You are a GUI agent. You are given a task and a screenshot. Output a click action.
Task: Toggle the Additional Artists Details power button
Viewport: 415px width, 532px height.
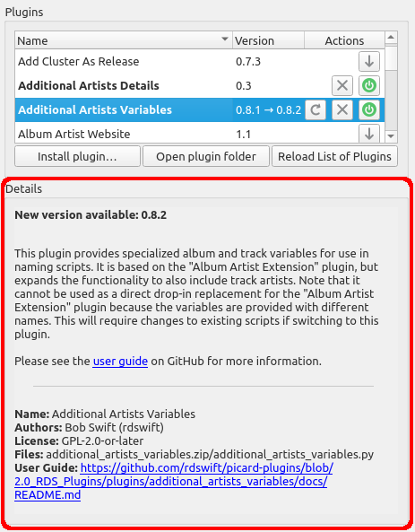[x=369, y=85]
